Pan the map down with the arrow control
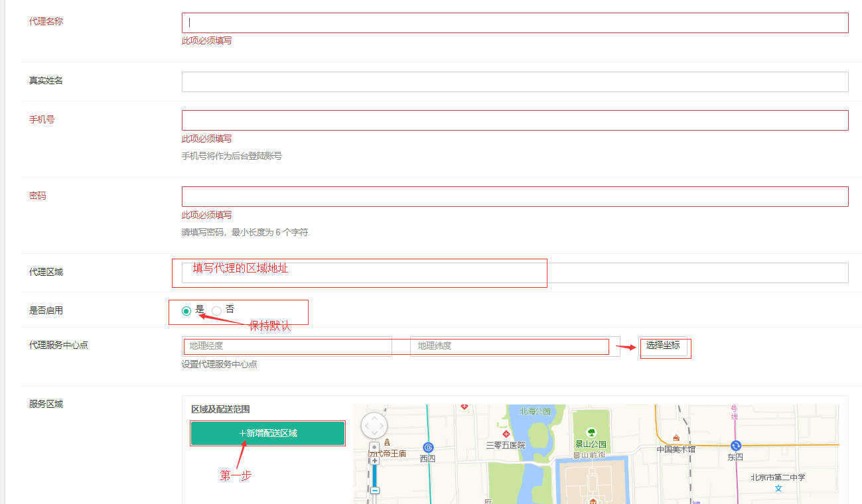862x504 pixels. tap(374, 434)
